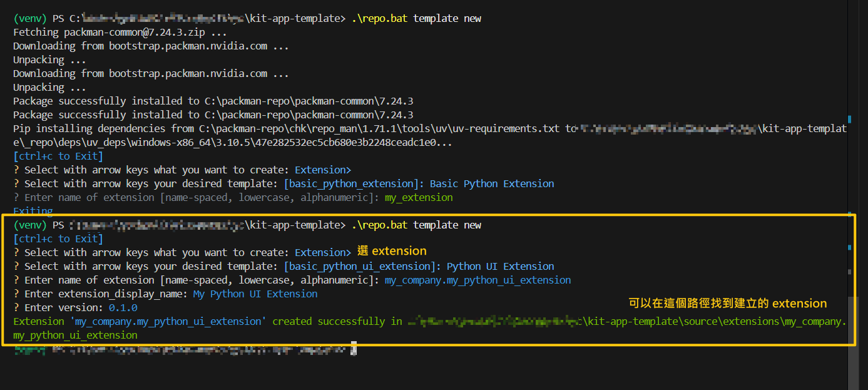Click the terminal cursor at the last prompt

pyautogui.click(x=354, y=348)
